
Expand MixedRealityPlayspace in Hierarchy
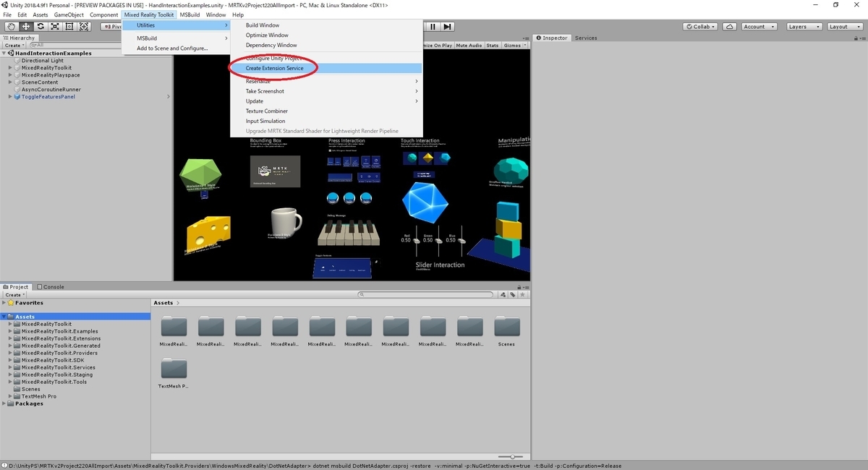point(11,75)
